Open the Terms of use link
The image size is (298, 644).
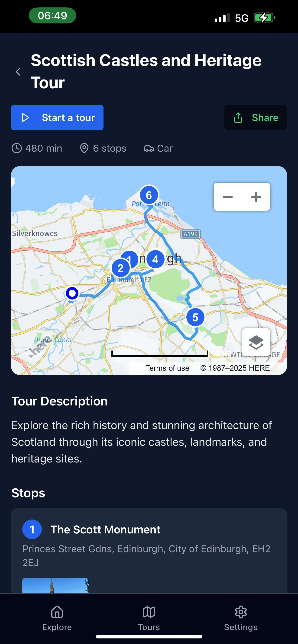click(x=167, y=368)
